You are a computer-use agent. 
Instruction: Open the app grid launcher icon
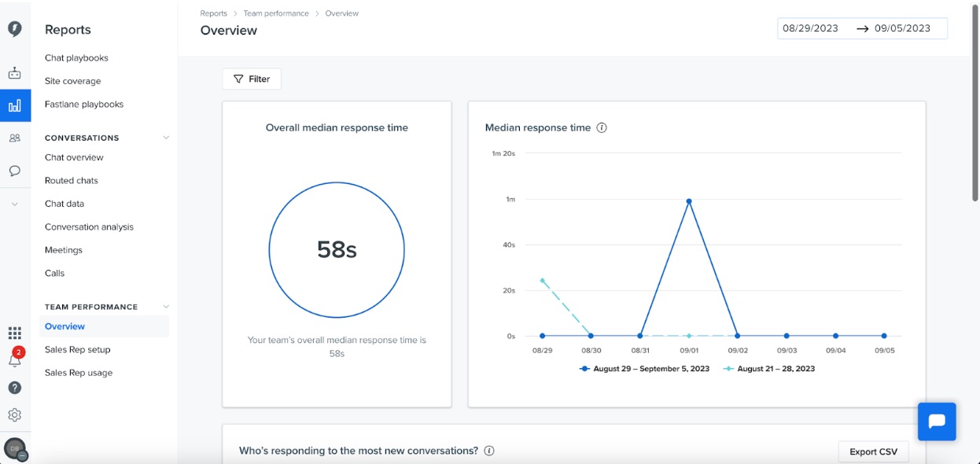pyautogui.click(x=15, y=333)
